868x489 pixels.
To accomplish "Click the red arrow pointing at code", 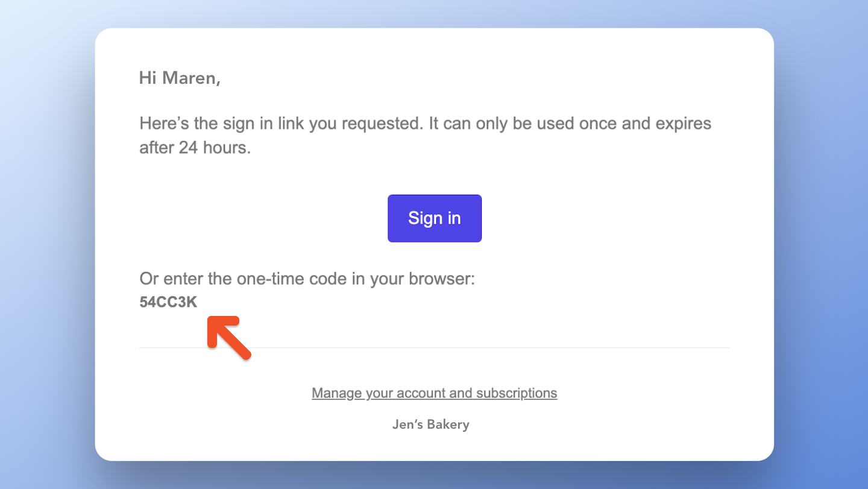I will pyautogui.click(x=228, y=338).
